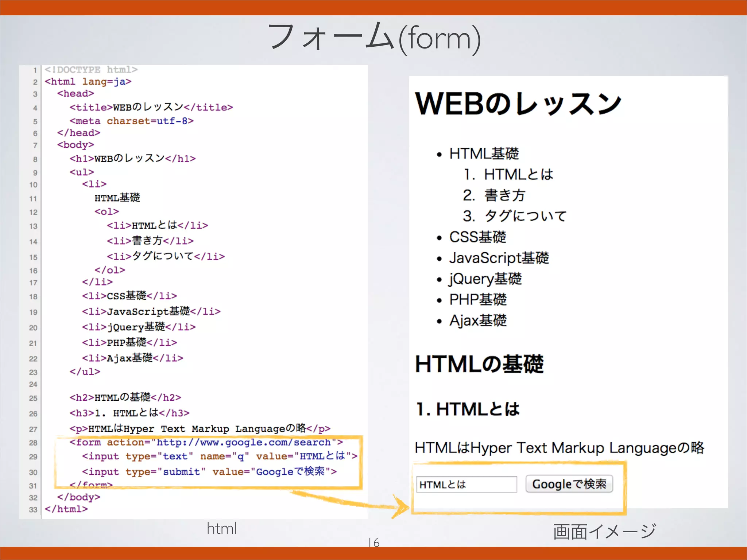Click the '</body>' closing tag line
This screenshot has height=560, width=747.
78,497
